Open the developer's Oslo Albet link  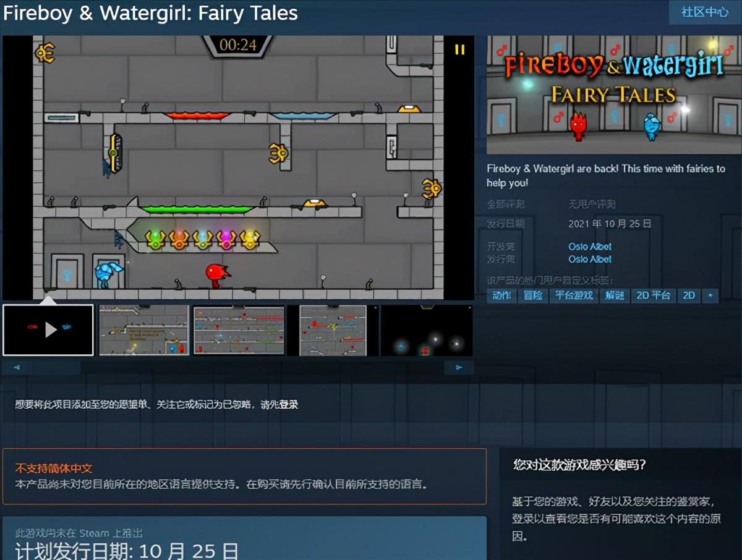point(590,247)
